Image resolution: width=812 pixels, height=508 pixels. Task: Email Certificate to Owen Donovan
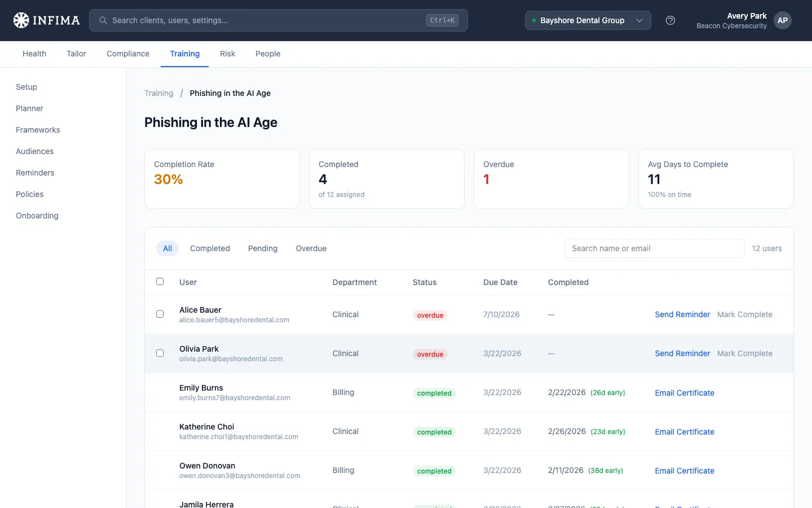[685, 471]
